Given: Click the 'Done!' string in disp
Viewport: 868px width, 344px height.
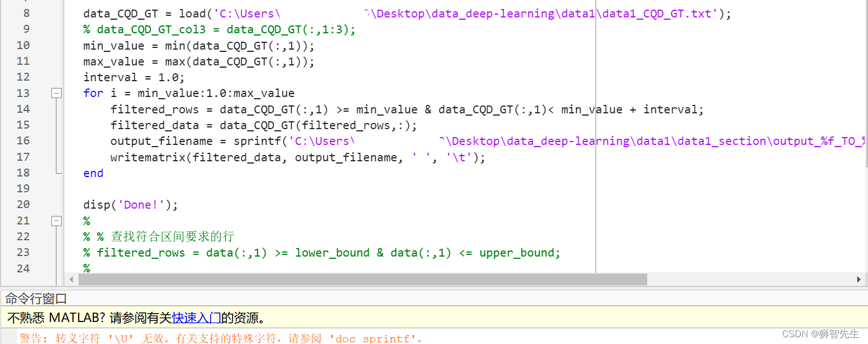Looking at the screenshot, I should click(x=141, y=205).
